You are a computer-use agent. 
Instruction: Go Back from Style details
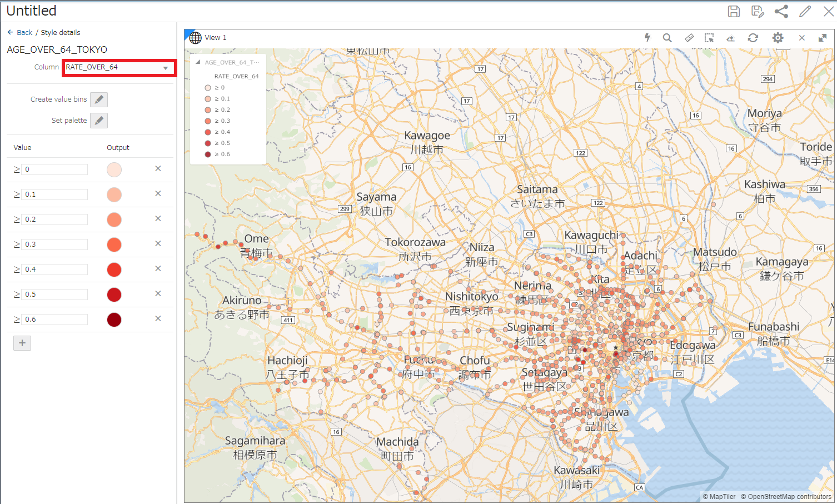20,32
